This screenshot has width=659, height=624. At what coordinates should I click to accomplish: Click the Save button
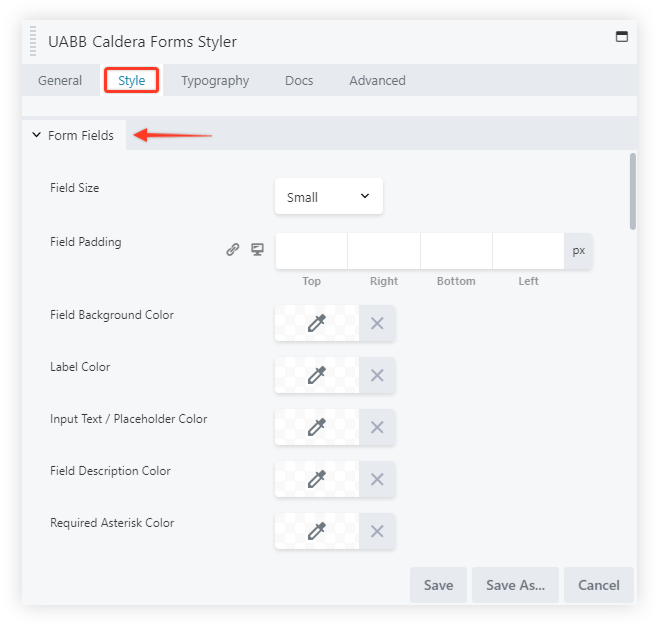(x=438, y=585)
